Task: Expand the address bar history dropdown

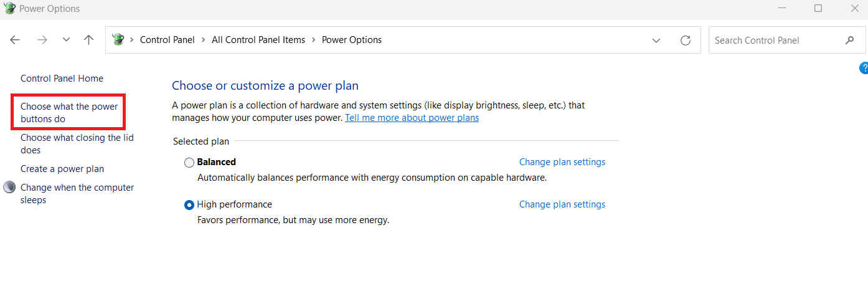Action: pos(656,40)
